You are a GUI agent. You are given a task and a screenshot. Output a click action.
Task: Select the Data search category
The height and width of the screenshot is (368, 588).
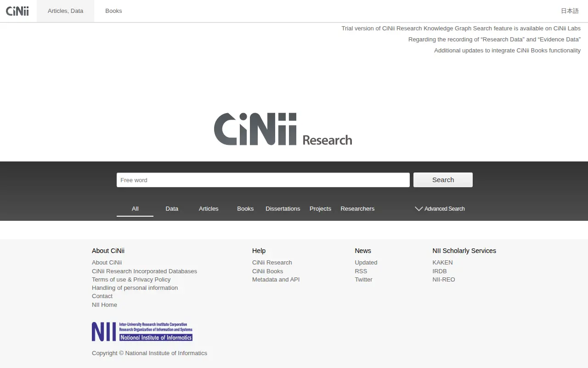point(172,209)
